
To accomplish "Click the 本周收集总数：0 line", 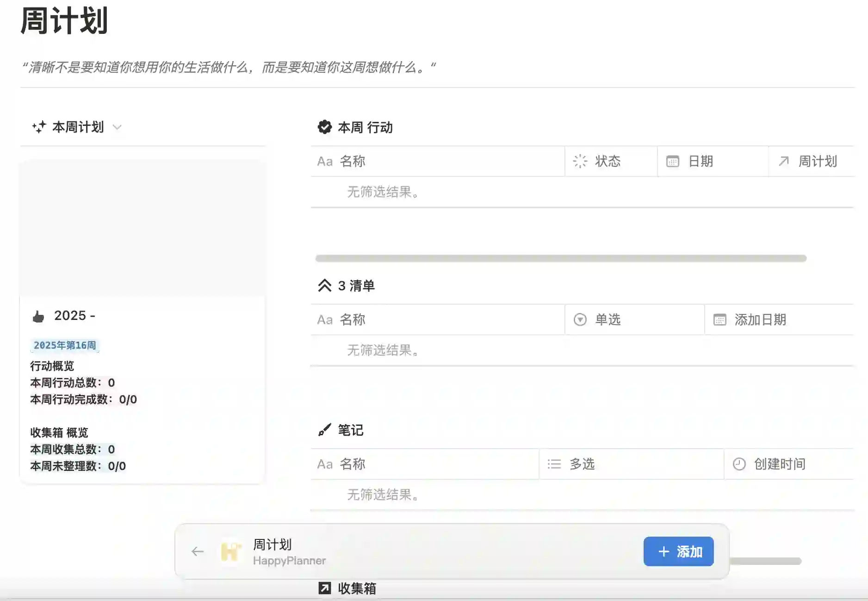I will [73, 449].
